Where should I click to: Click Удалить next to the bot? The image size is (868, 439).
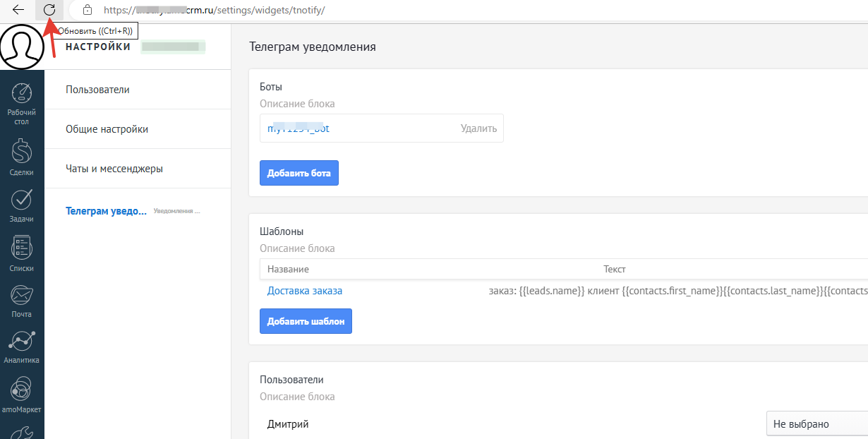pyautogui.click(x=478, y=128)
